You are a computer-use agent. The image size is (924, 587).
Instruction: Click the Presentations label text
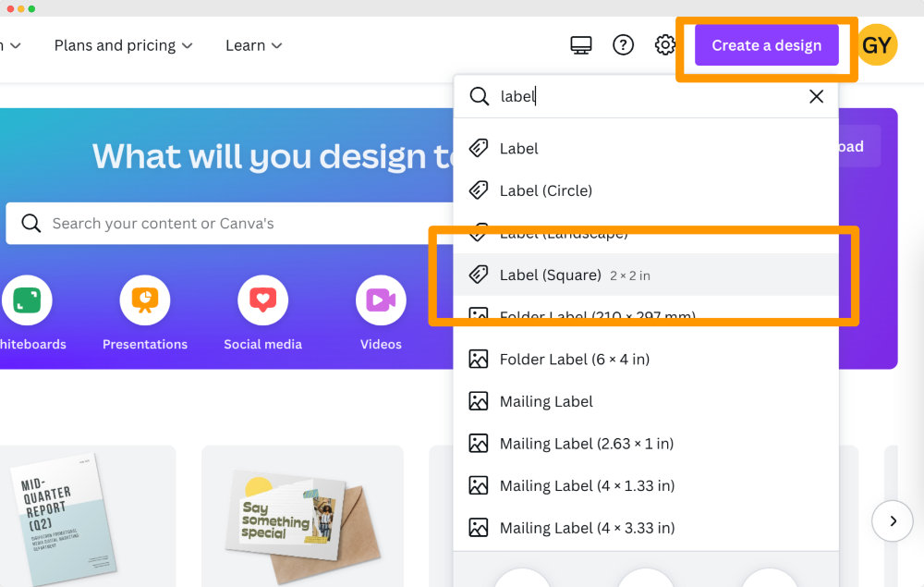145,344
